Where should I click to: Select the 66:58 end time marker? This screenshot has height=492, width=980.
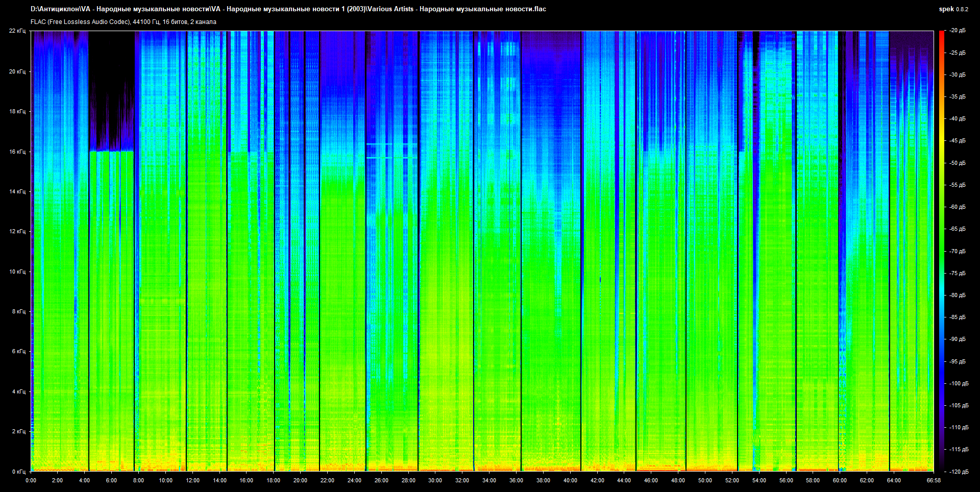coord(933,480)
